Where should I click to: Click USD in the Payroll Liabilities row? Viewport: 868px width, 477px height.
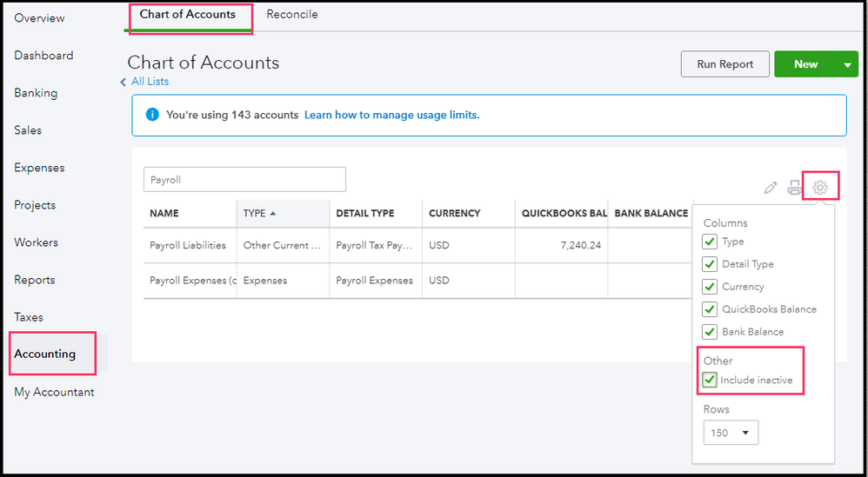point(439,245)
